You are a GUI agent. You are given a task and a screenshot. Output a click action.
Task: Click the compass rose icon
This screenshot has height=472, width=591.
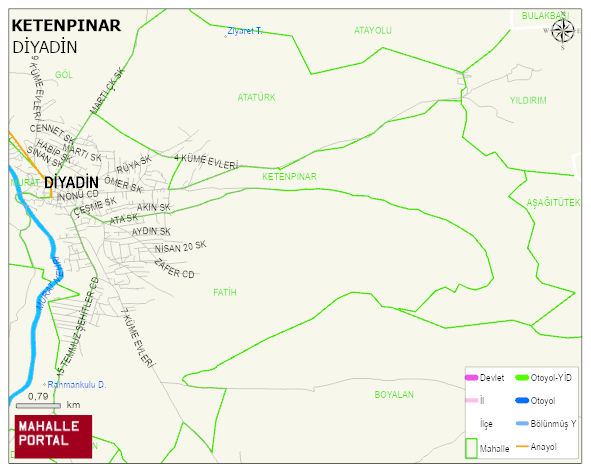[563, 31]
